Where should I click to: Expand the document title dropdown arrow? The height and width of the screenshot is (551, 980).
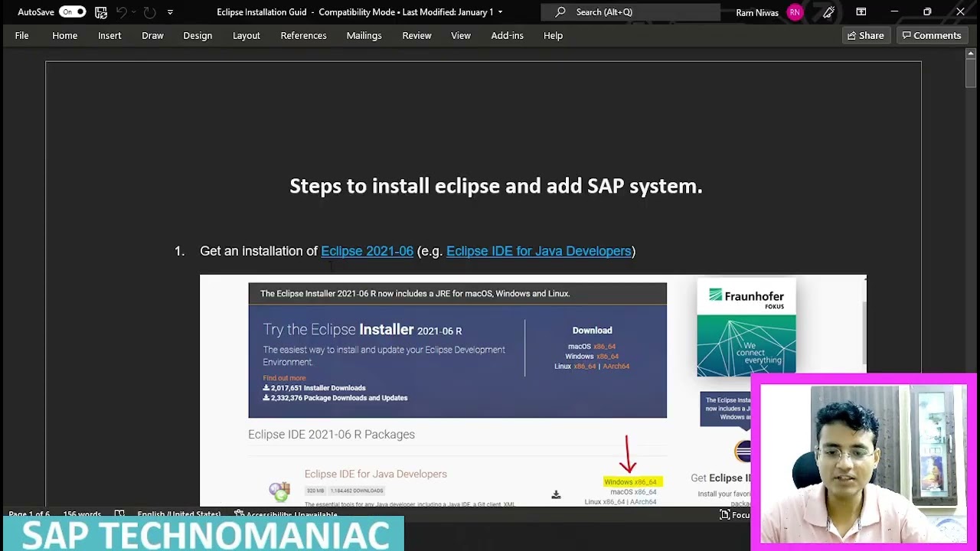(500, 11)
